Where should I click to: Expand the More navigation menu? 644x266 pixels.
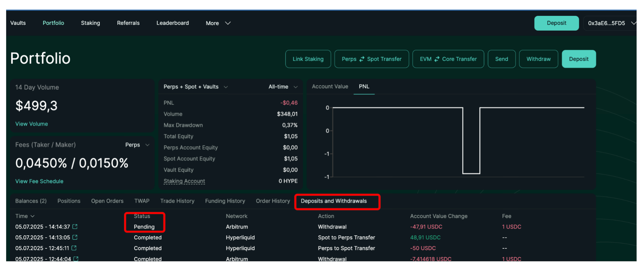point(218,23)
